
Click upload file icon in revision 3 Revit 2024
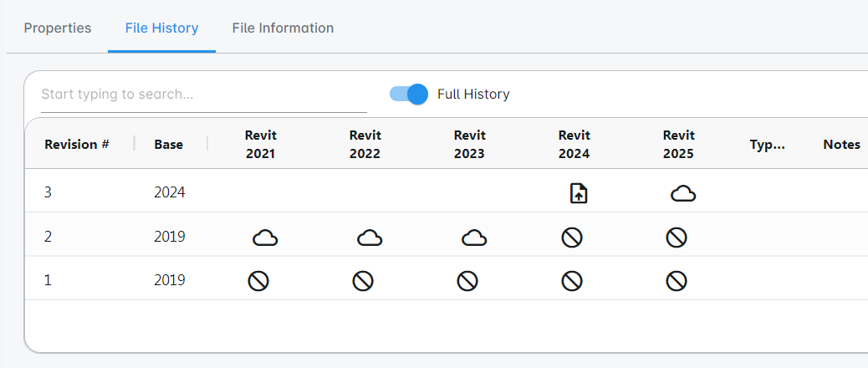(579, 194)
